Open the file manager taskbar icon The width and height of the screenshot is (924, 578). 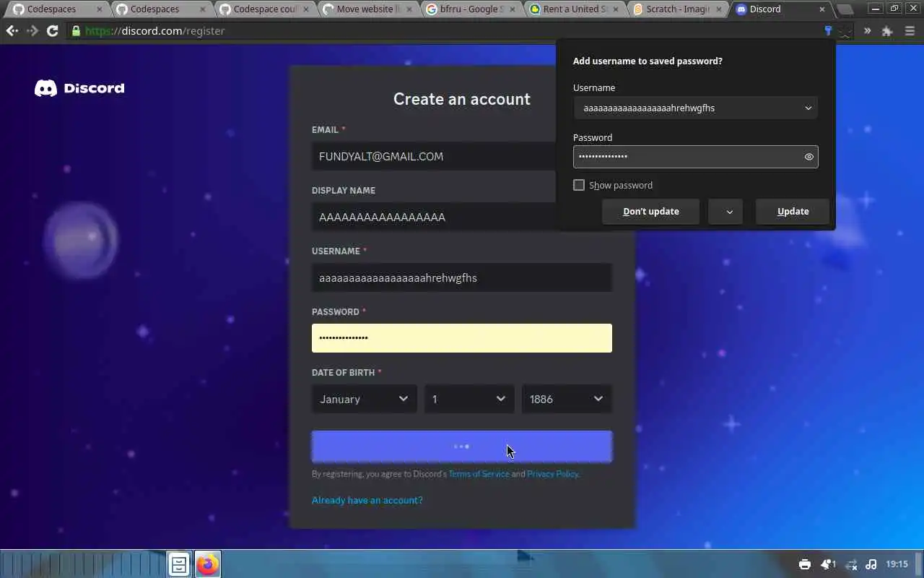tap(179, 564)
